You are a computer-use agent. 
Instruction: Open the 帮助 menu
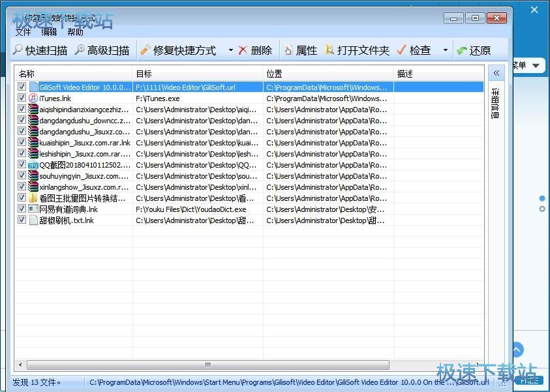(75, 32)
